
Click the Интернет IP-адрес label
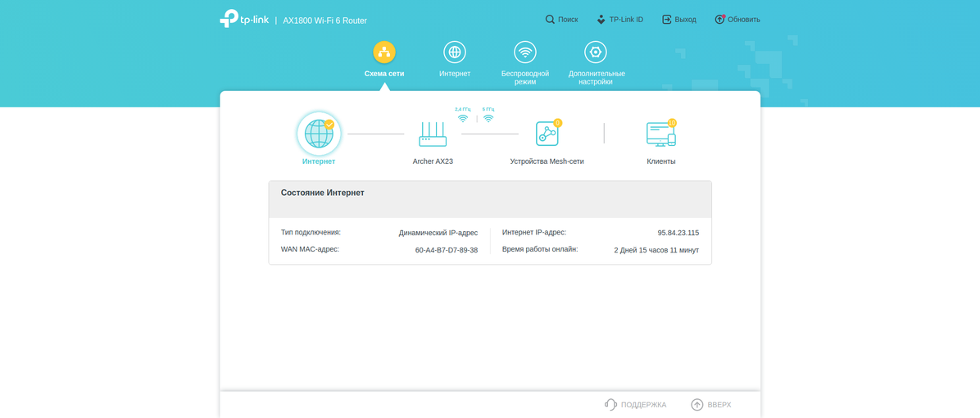pyautogui.click(x=533, y=233)
